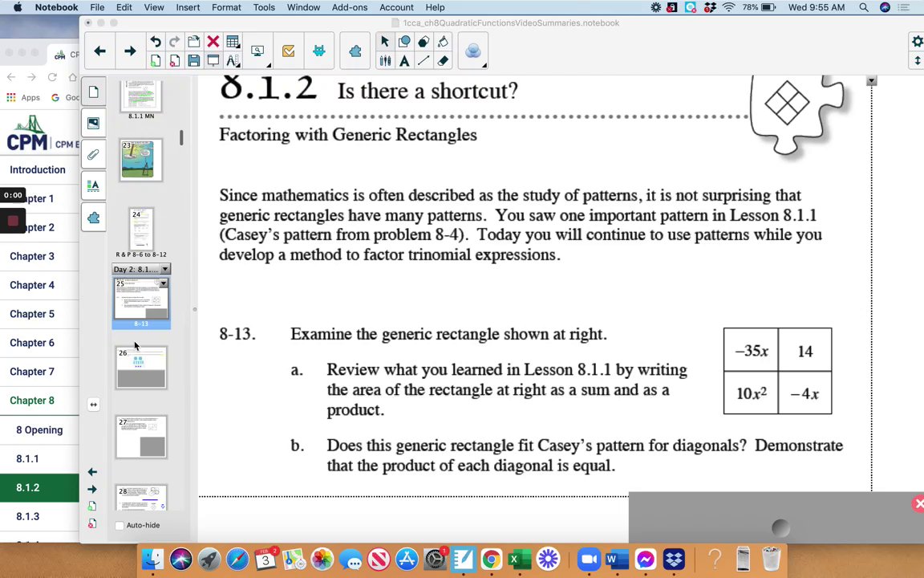Select the Fill bucket tool
Image resolution: width=924 pixels, height=578 pixels.
443,41
